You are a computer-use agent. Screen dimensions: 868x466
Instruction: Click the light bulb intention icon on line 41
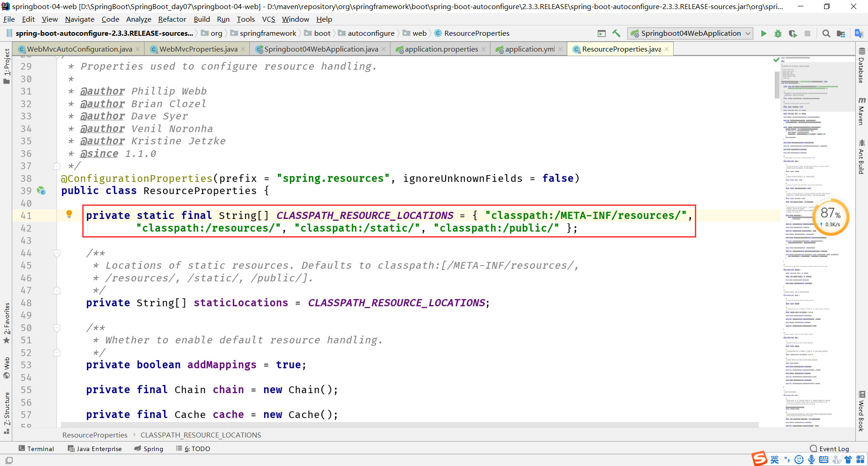coord(69,214)
